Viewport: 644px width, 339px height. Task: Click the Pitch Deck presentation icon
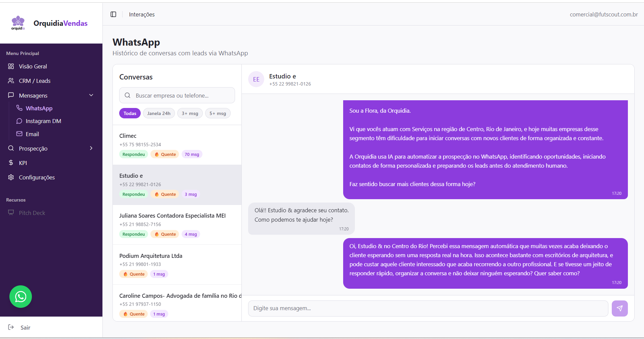click(11, 213)
